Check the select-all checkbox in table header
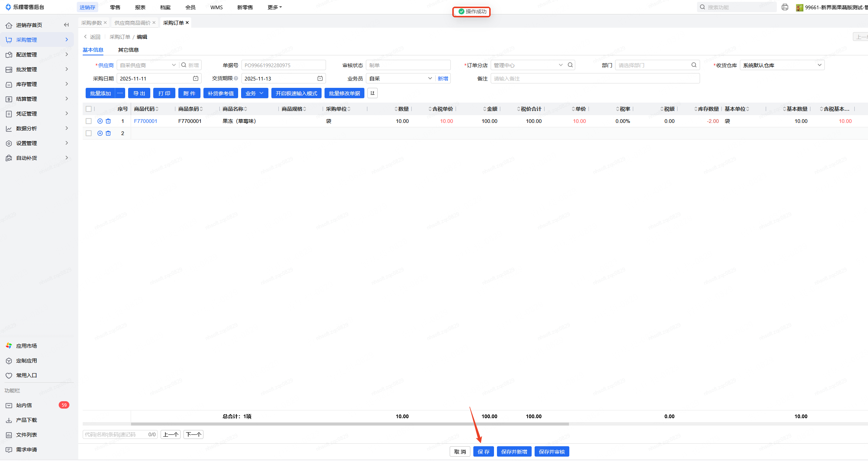The width and height of the screenshot is (868, 461). point(89,109)
